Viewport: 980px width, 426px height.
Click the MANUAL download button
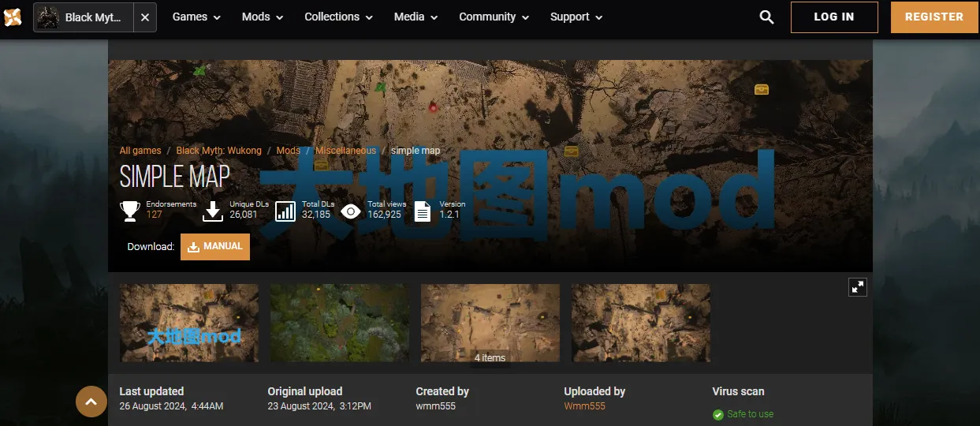pyautogui.click(x=215, y=246)
